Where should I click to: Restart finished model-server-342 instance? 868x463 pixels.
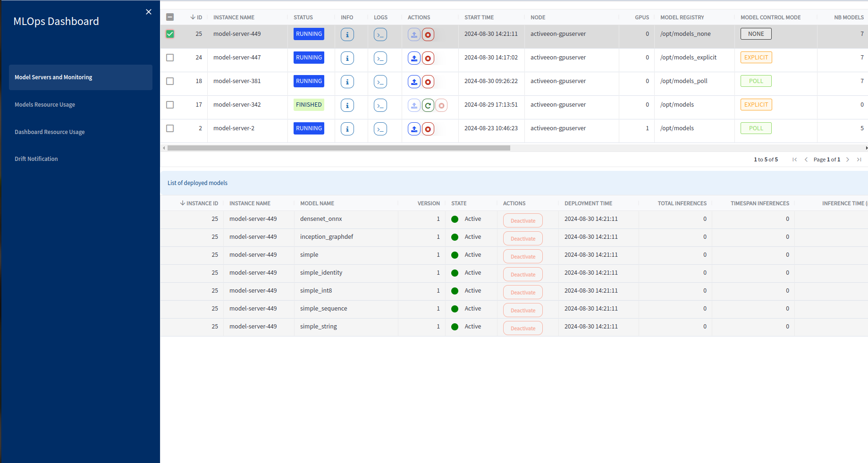click(x=428, y=105)
